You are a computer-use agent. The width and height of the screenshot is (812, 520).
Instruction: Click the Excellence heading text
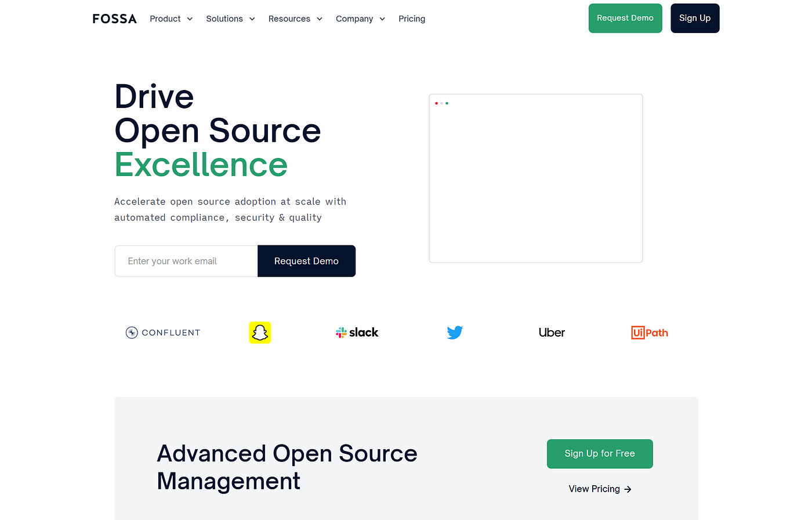201,165
